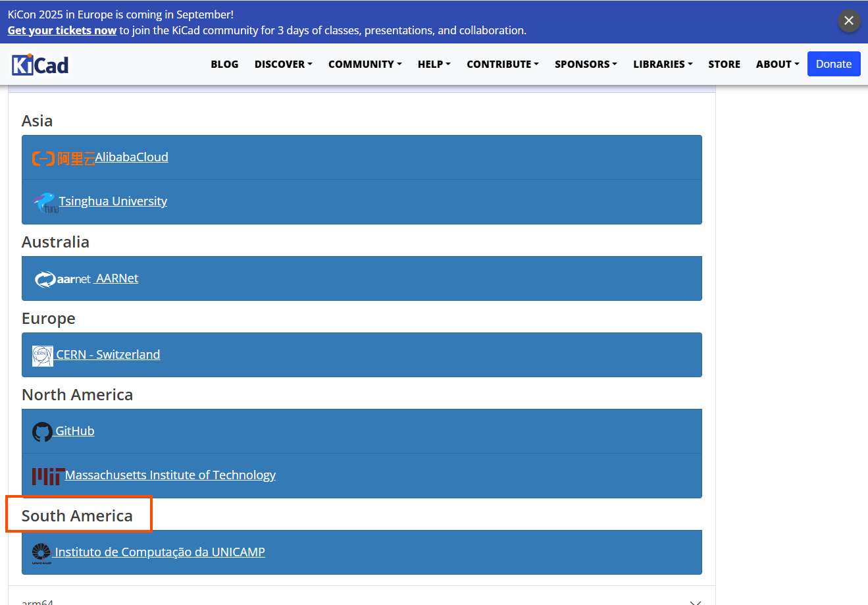The height and width of the screenshot is (605, 868).
Task: Select the AARNet mirror link
Action: (117, 278)
